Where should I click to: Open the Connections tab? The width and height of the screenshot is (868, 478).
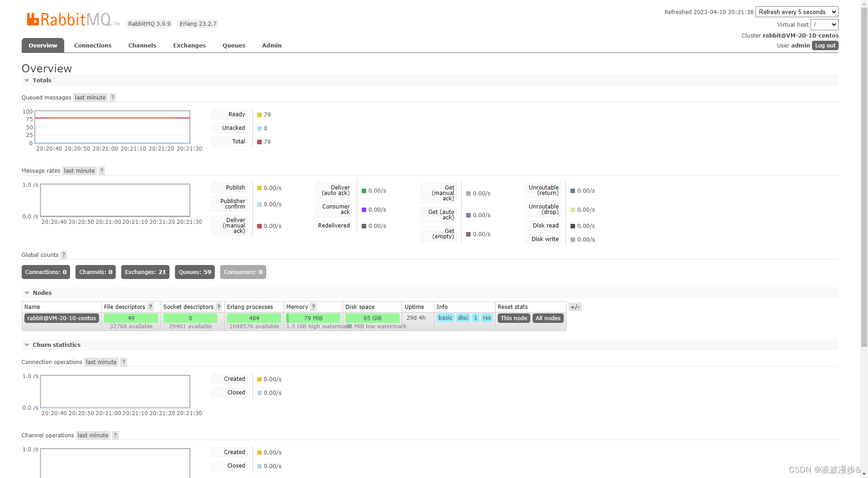click(x=93, y=45)
